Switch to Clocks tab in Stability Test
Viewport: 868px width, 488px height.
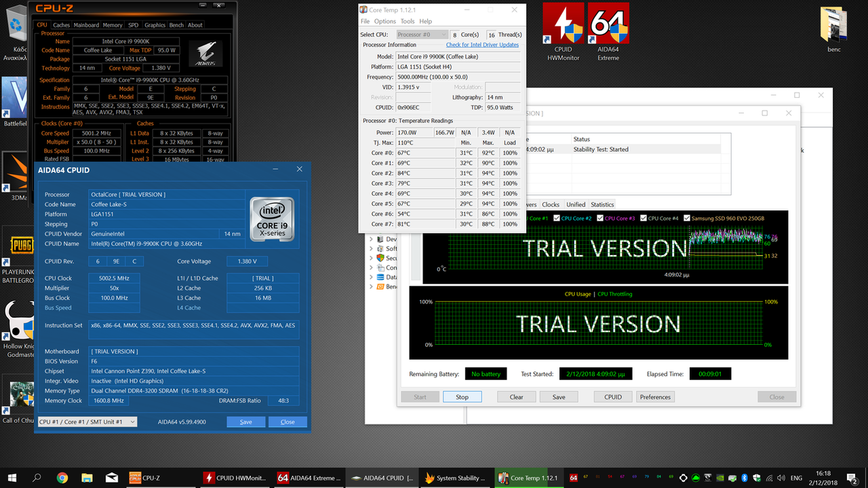(x=551, y=204)
